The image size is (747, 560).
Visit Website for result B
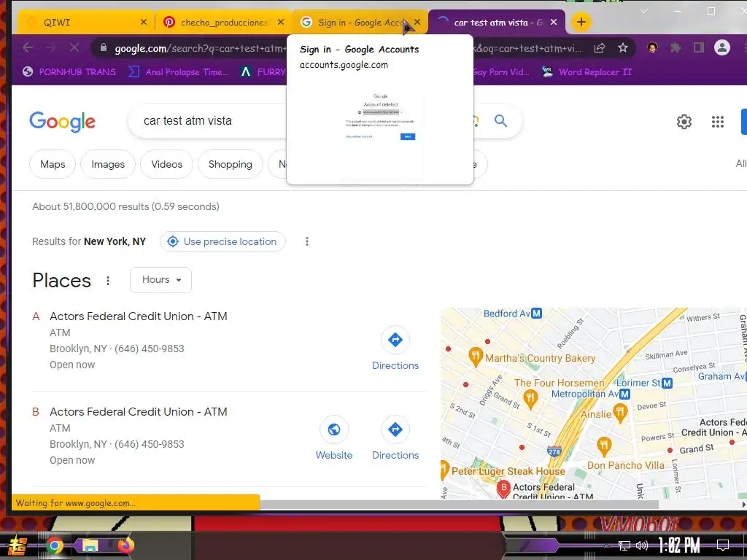coord(334,438)
